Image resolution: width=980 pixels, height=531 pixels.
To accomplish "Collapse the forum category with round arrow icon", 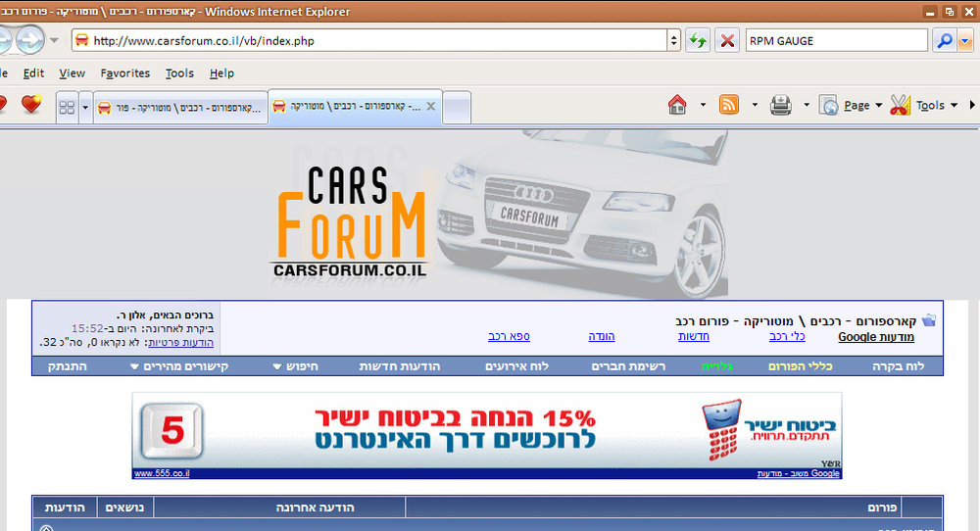I will [46, 528].
